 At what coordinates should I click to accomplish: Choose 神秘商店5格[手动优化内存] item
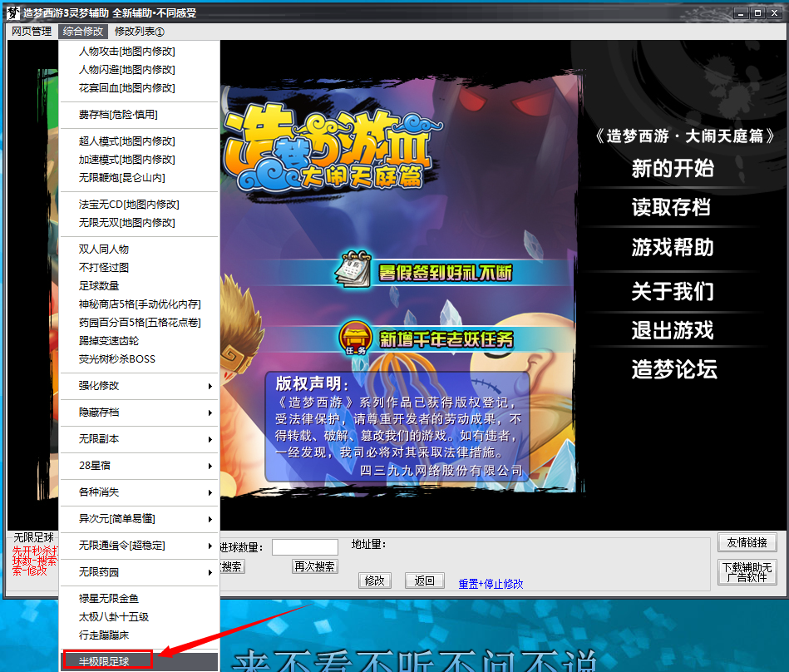tap(140, 304)
